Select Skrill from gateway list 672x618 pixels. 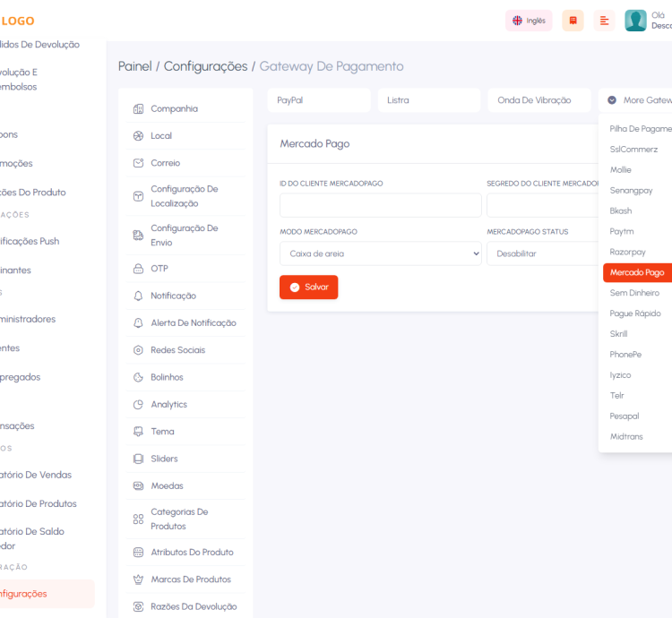(x=618, y=334)
